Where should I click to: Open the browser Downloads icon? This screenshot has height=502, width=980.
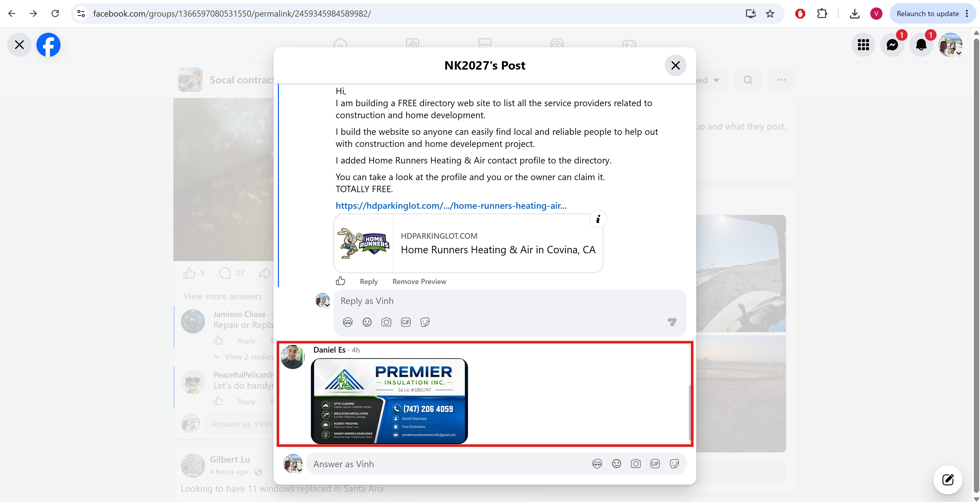(x=855, y=14)
